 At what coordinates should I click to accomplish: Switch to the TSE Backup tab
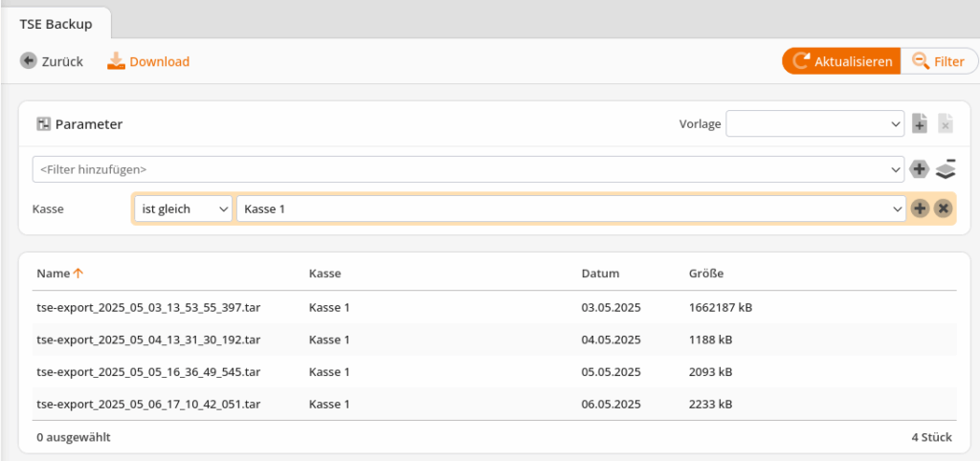pos(56,24)
